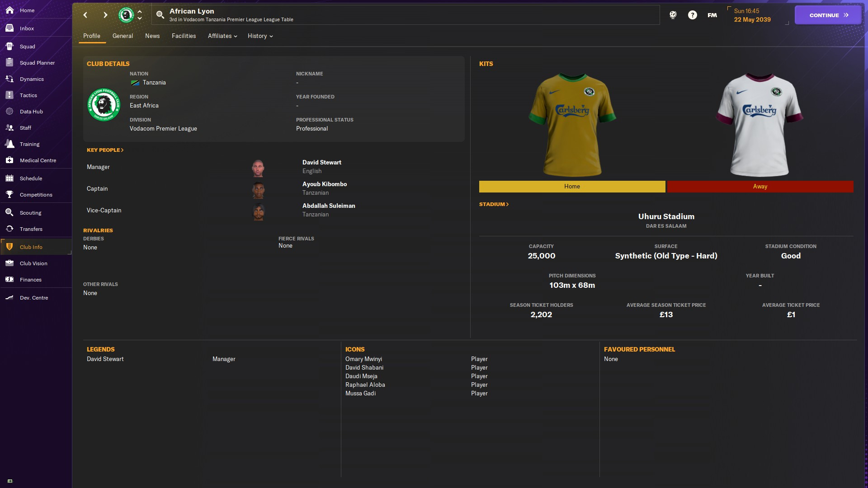Click manager David Stewart's portrait
Viewport: 868px width, 488px height.
click(258, 168)
